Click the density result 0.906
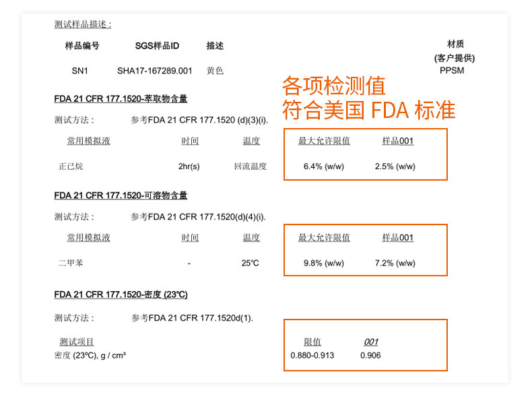Viewport: 532px width, 397px height. pos(370,356)
